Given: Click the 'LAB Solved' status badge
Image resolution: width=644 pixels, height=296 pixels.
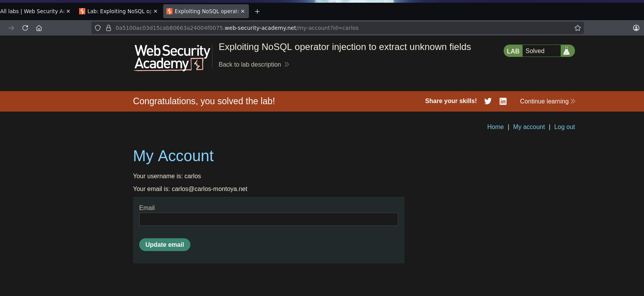Looking at the screenshot, I should (x=539, y=51).
